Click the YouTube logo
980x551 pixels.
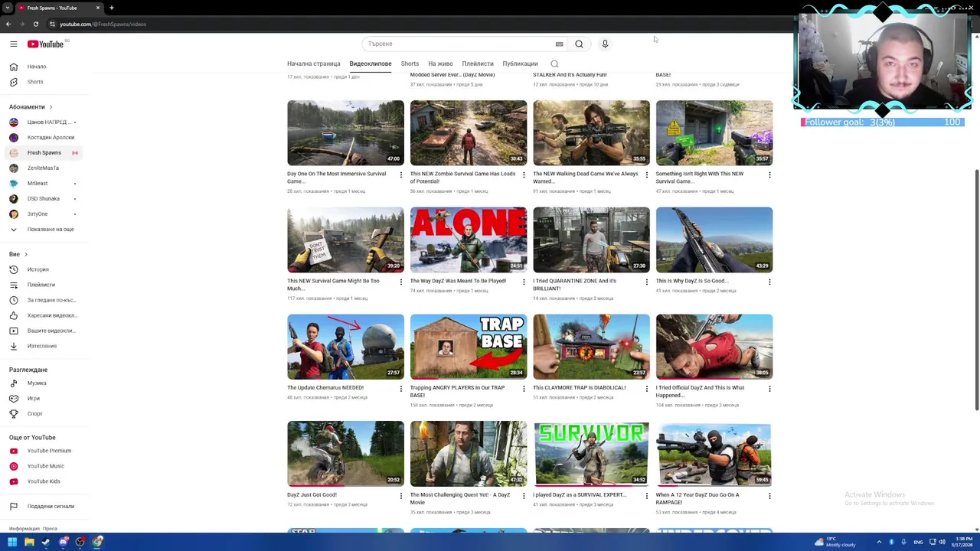[46, 44]
